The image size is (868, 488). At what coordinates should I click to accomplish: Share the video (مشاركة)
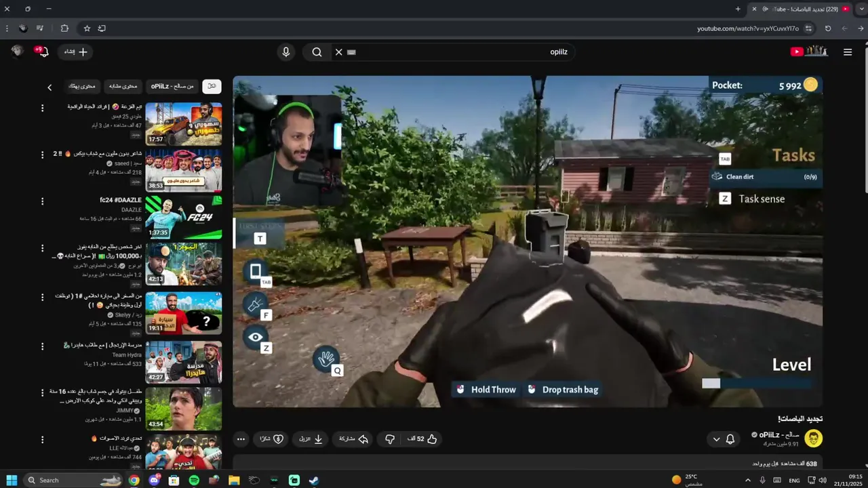click(353, 439)
